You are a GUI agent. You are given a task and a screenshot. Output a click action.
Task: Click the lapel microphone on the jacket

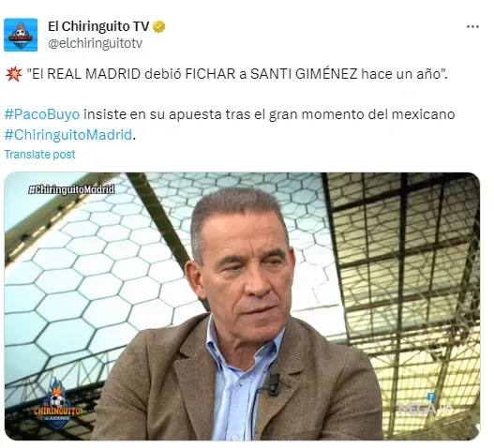click(274, 385)
